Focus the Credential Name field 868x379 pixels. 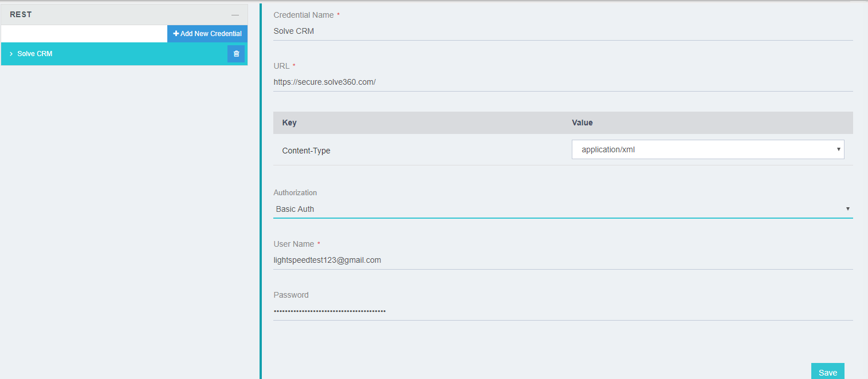click(x=563, y=31)
